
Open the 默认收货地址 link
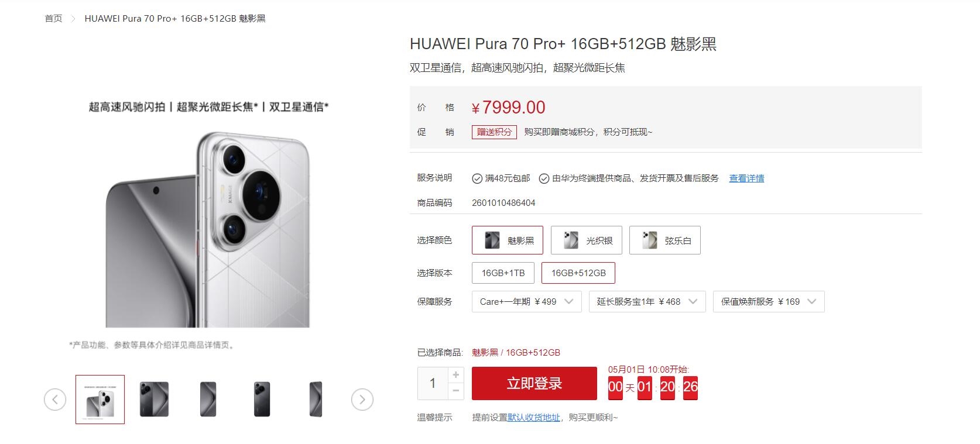pos(534,418)
